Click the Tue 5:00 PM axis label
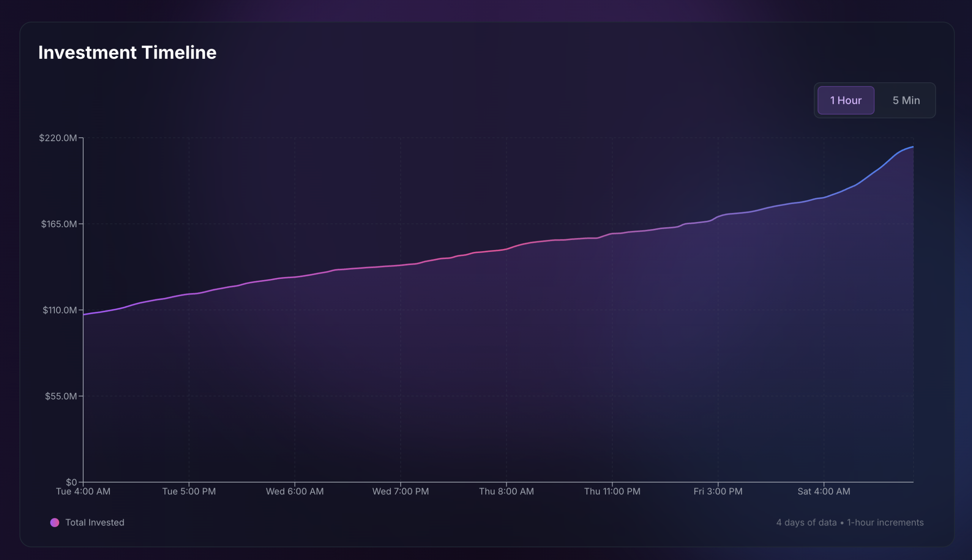 [x=189, y=491]
